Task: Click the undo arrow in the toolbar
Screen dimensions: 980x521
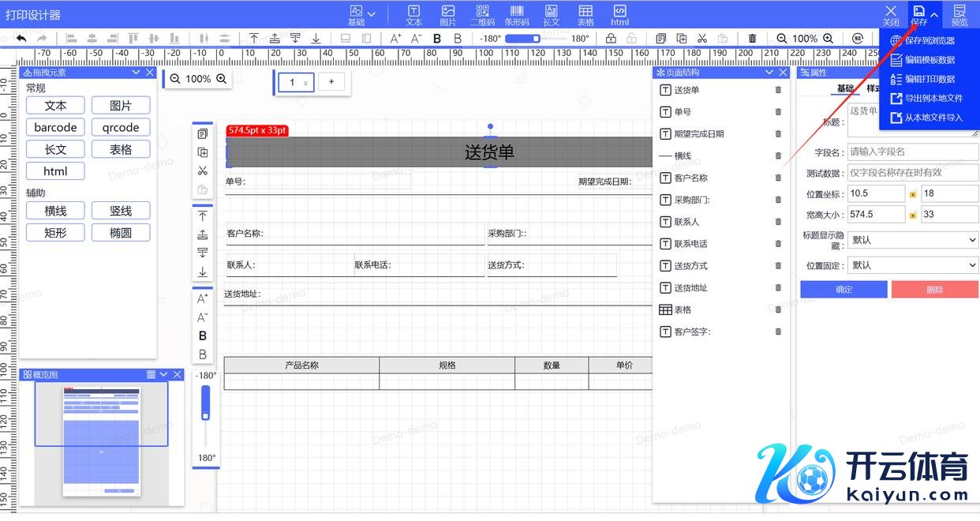Action: [x=21, y=38]
